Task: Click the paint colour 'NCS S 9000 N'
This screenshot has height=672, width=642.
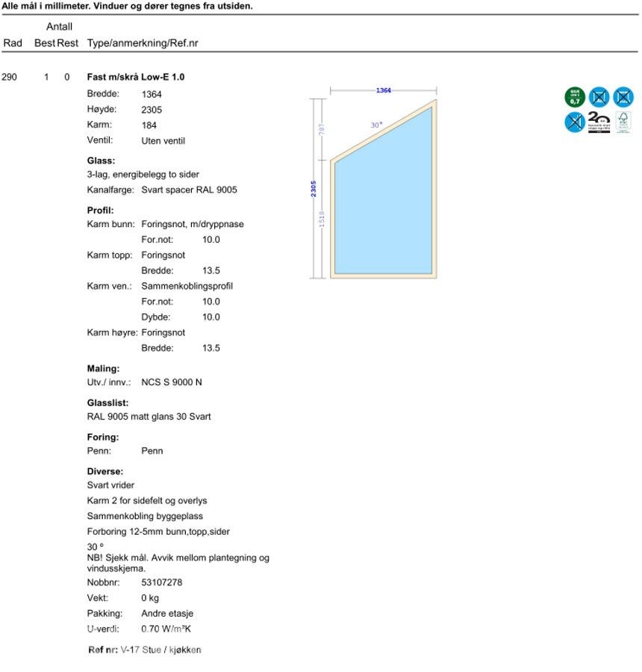Action: [x=172, y=382]
